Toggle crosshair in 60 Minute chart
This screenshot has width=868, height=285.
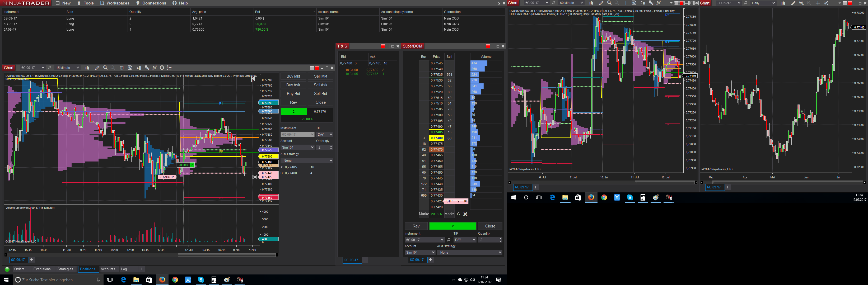(x=626, y=3)
